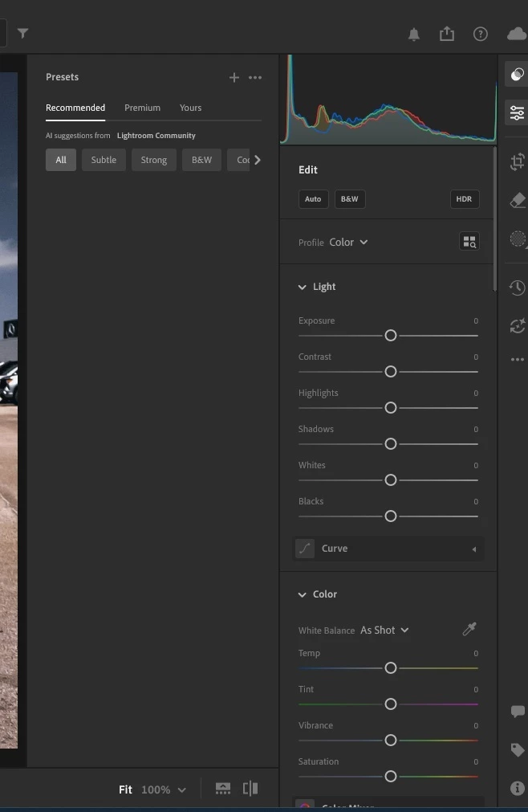Click the histogram display
Viewport: 528px width, 812px height.
388,100
